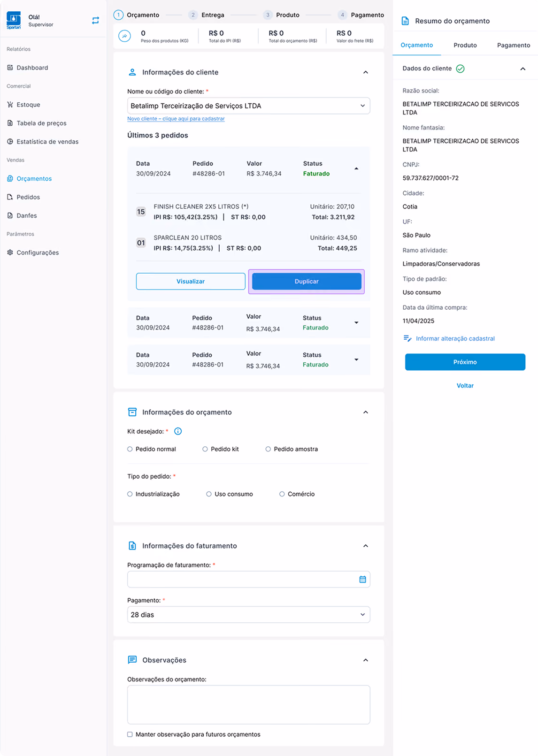Click the Danfes file icon
Viewport: 538px width, 756px height.
pos(10,215)
